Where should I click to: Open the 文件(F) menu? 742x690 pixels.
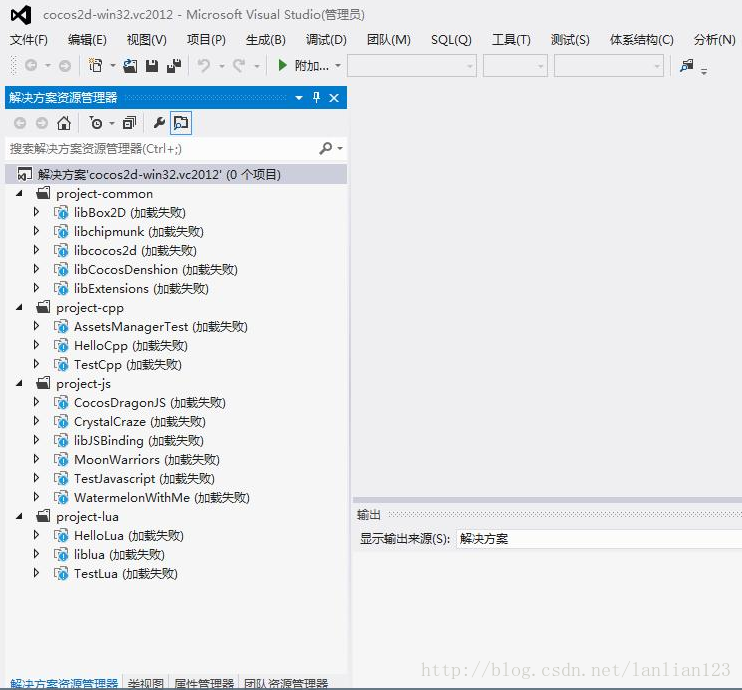(x=28, y=40)
